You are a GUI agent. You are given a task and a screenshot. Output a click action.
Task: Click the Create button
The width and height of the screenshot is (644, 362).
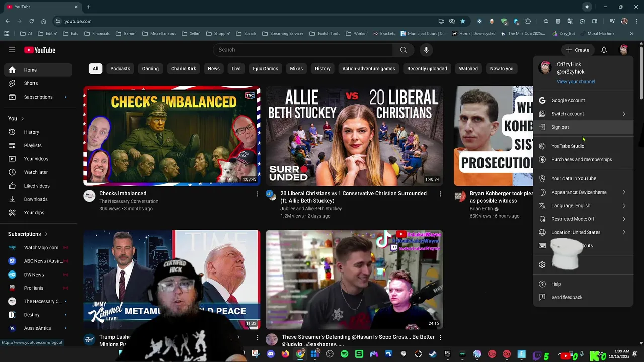pyautogui.click(x=578, y=50)
